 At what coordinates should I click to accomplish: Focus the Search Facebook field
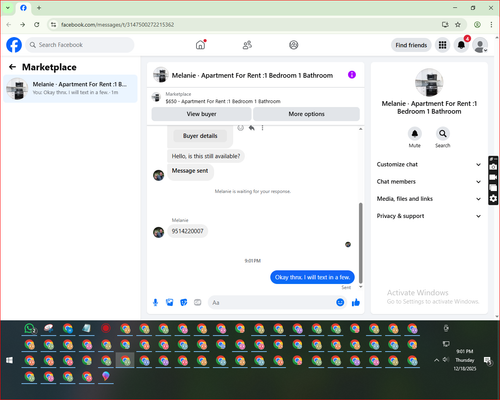80,45
